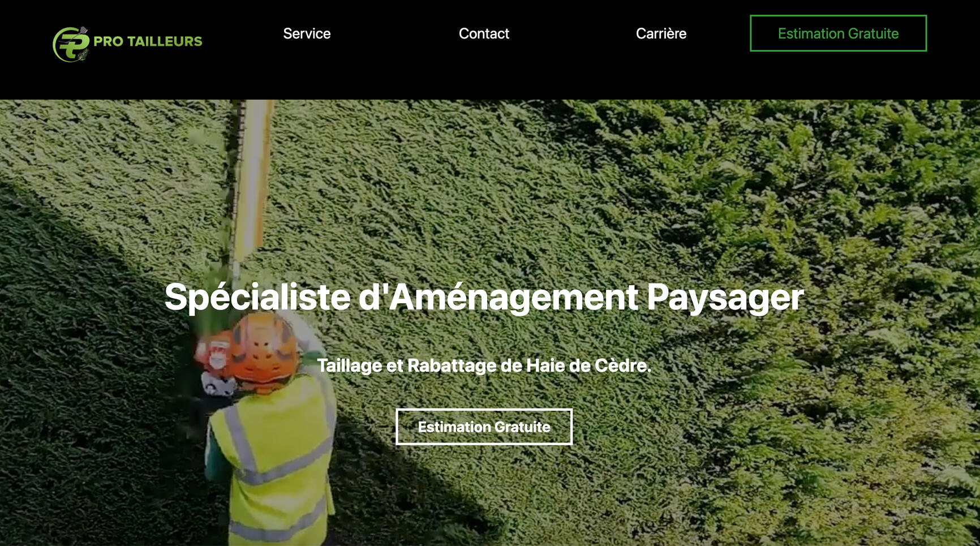Image resolution: width=980 pixels, height=546 pixels.
Task: Click the green Estimation Gratuite button in the header
Action: (x=838, y=33)
